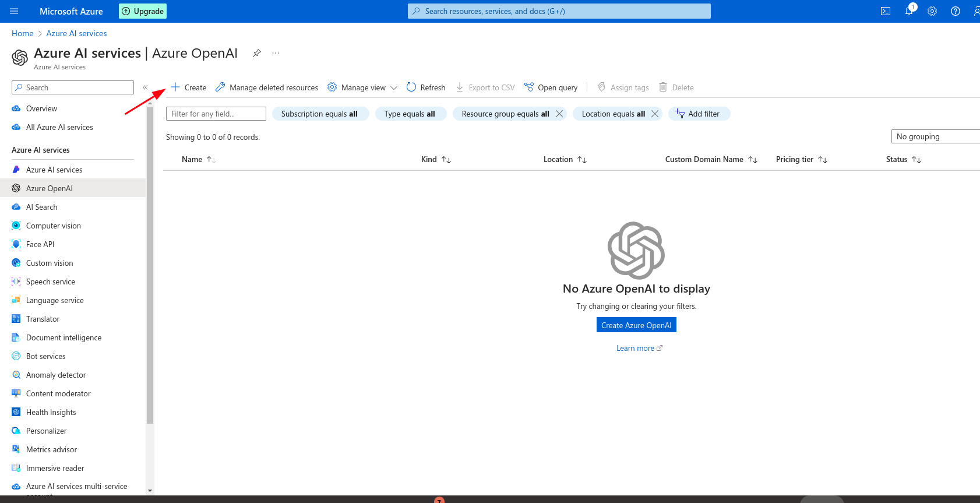Open Computer vision in sidebar
This screenshot has height=503, width=980.
(73, 226)
